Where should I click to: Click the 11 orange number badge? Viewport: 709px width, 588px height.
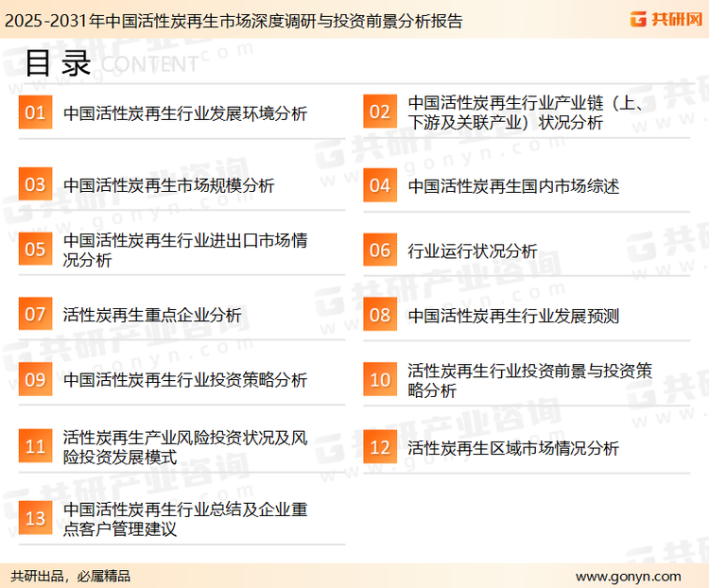point(35,447)
